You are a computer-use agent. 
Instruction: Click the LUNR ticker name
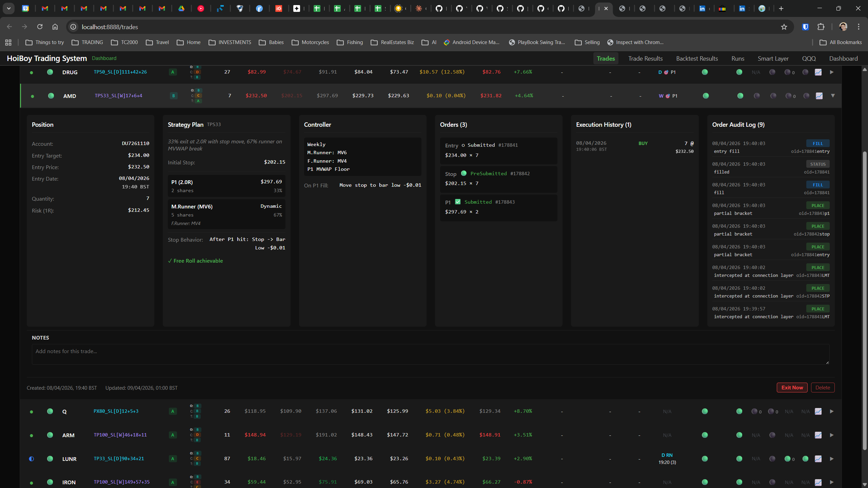click(70, 459)
